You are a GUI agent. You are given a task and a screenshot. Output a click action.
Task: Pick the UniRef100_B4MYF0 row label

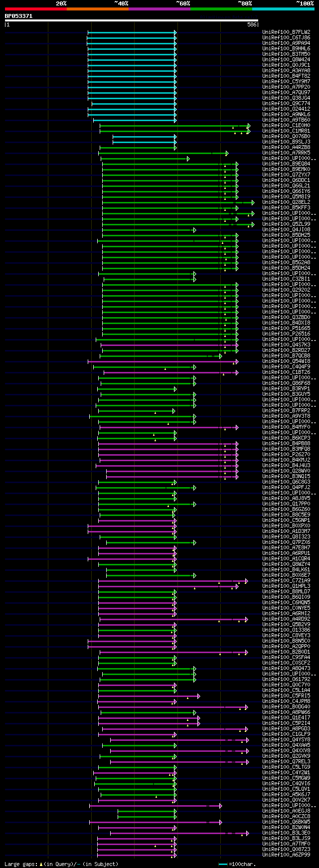[x=286, y=427]
